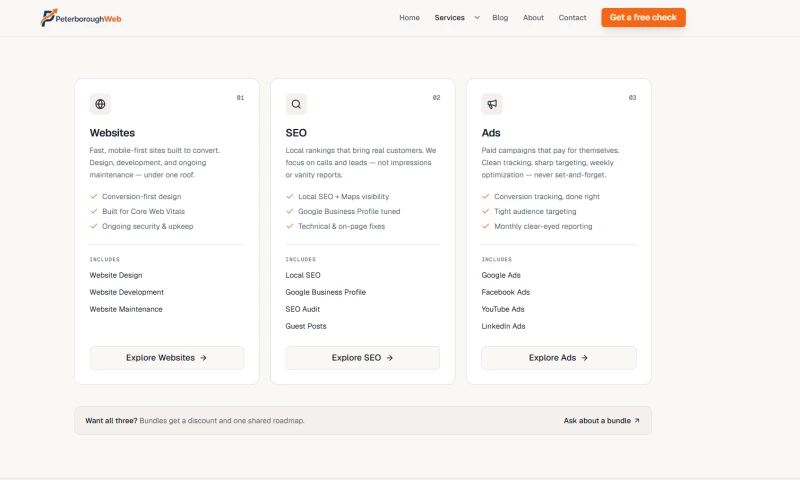Click Google Business Profile tuned text
800x480 pixels.
(349, 211)
